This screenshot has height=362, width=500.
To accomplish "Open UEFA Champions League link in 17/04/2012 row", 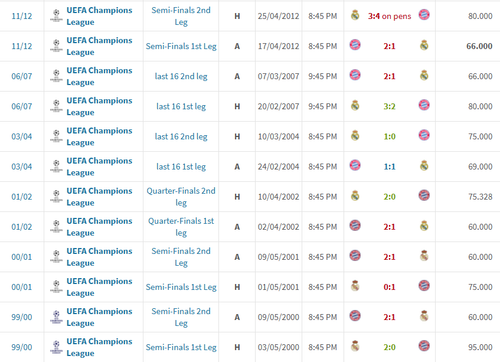I will point(99,46).
